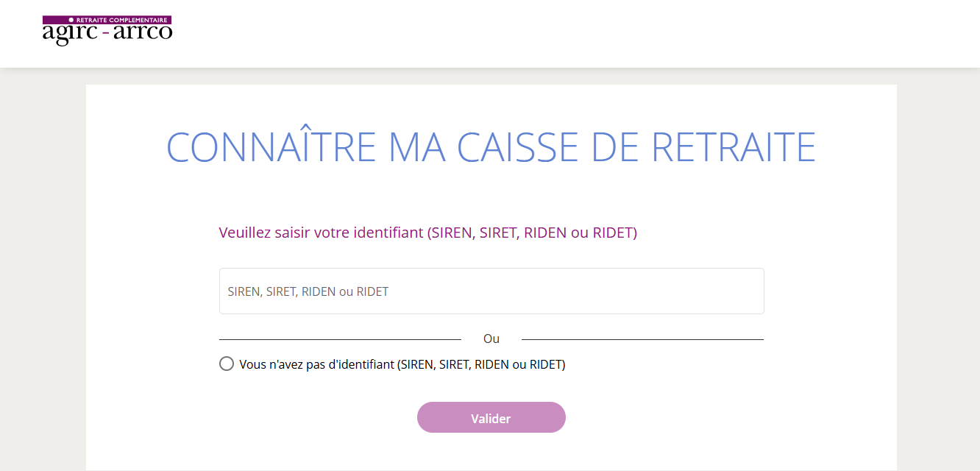Click the line left of the Ou divider
This screenshot has height=471, width=980.
[x=340, y=339]
